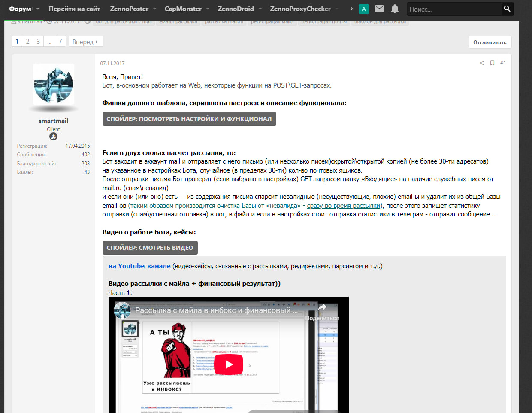532x413 pixels.
Task: Play the embedded YouTube video
Action: click(229, 364)
